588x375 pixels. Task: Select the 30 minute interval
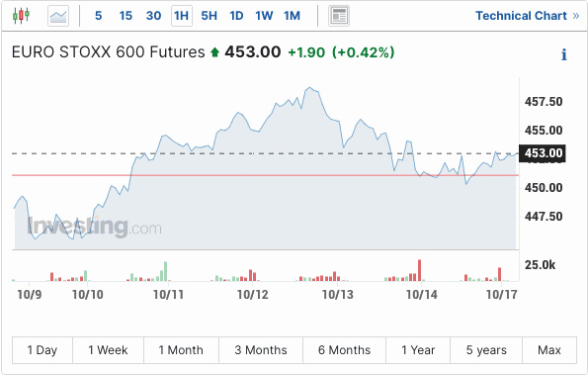pos(153,16)
